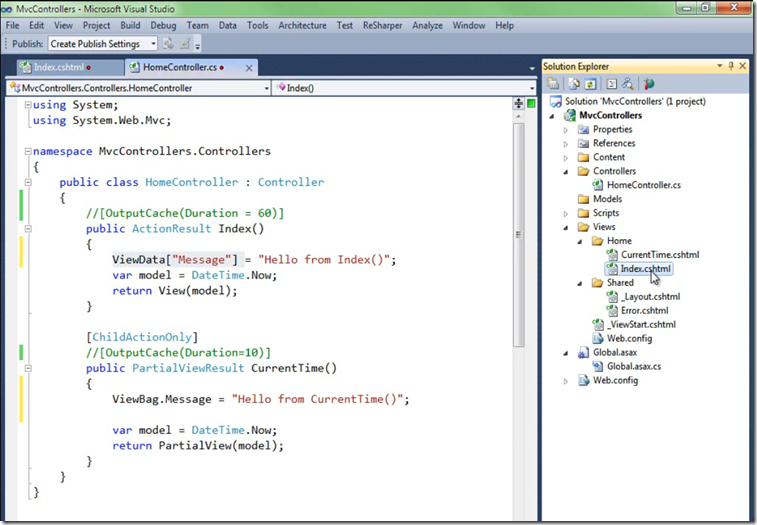Open the Solution Explorer window position menu arrow
The image size is (757, 525).
[719, 65]
